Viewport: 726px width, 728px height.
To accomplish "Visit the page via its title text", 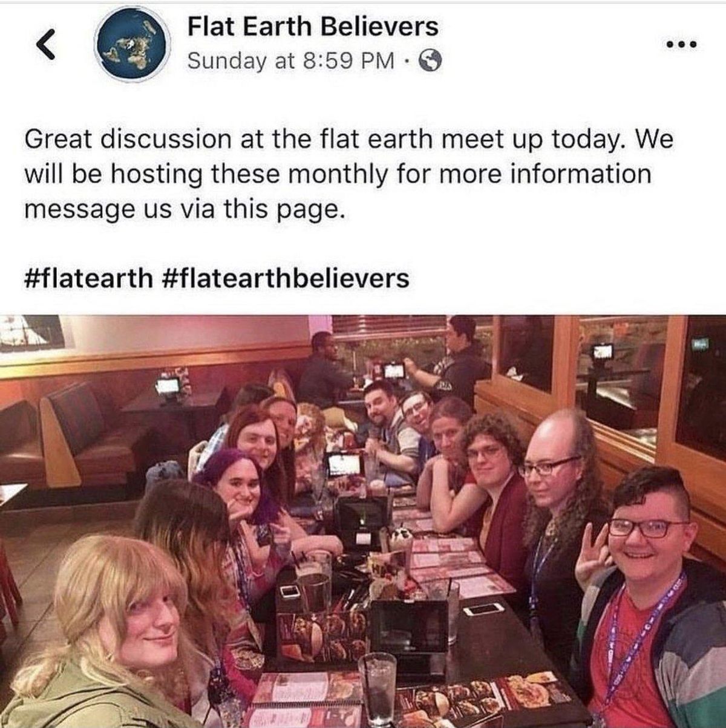I will point(313,26).
